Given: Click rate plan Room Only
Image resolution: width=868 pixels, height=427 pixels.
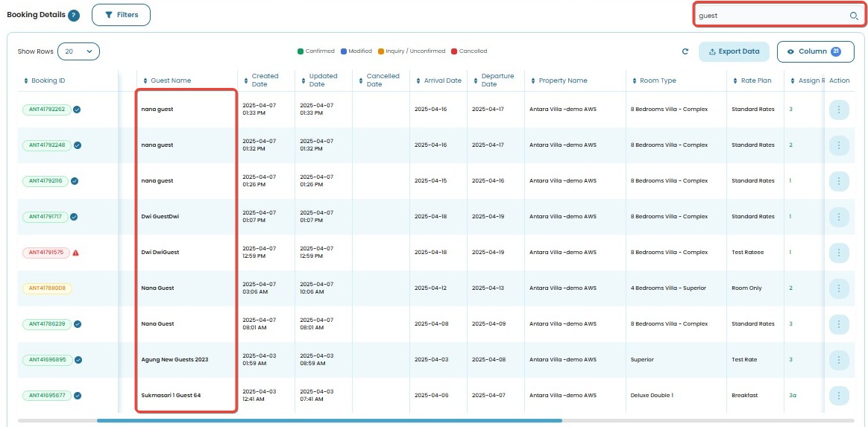Looking at the screenshot, I should [x=746, y=288].
